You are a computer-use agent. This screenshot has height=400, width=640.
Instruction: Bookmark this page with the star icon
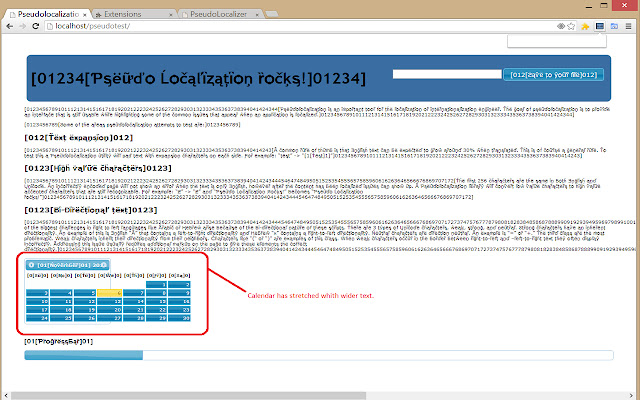(x=571, y=26)
